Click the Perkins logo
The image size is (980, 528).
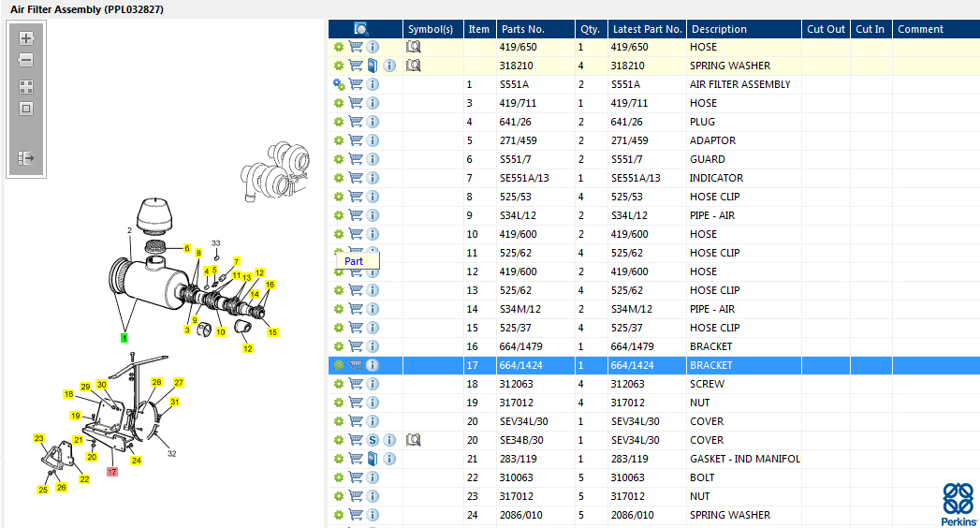(958, 505)
